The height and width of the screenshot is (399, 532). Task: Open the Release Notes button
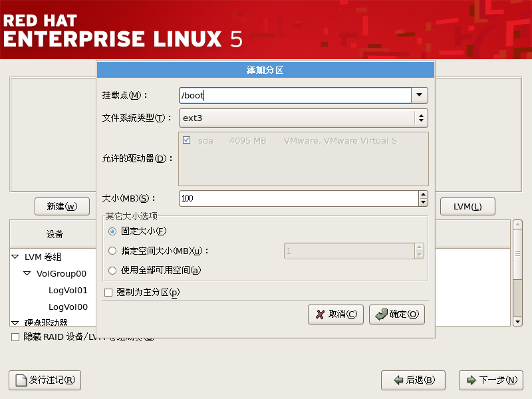[45, 380]
